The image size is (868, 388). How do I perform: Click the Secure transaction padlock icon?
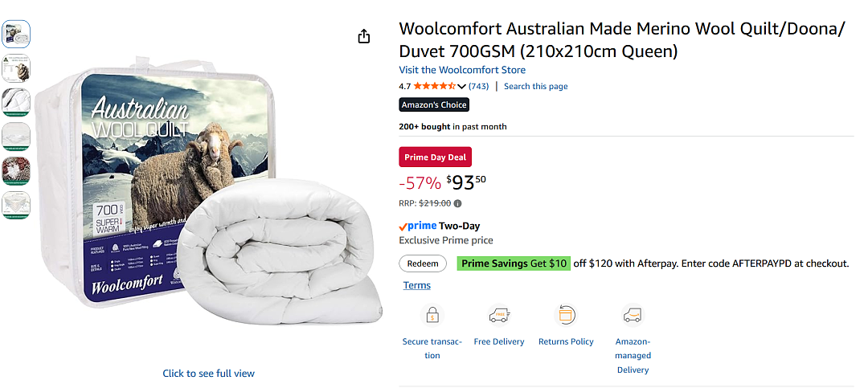(432, 316)
